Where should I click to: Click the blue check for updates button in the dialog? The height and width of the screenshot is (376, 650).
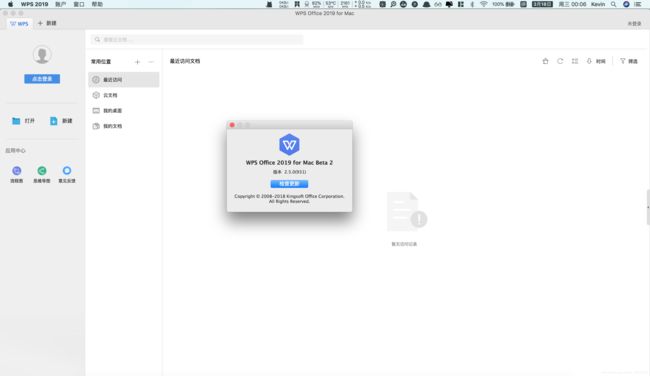tap(289, 184)
